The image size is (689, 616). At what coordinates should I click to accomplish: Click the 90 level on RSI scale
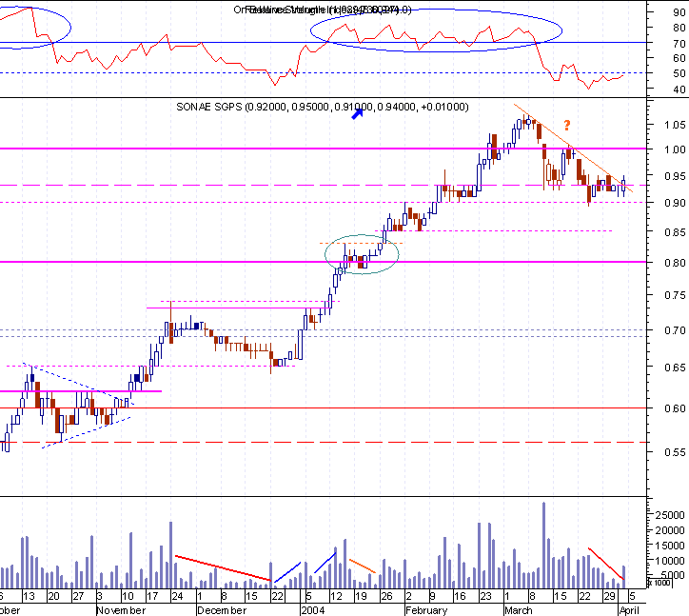point(679,12)
